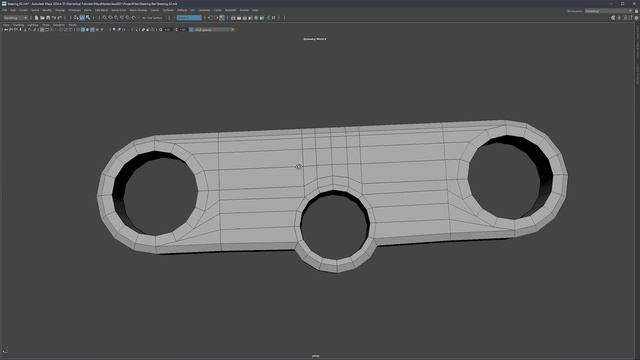Open the Workspace dropdown at top right
Screen dimensions: 640x360
point(609,11)
